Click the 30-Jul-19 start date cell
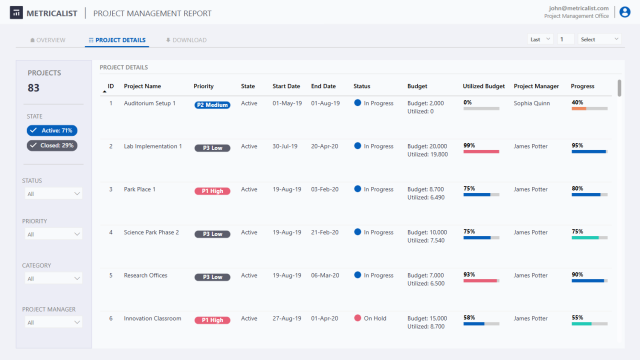Viewport: 640px width, 360px height. coord(285,146)
